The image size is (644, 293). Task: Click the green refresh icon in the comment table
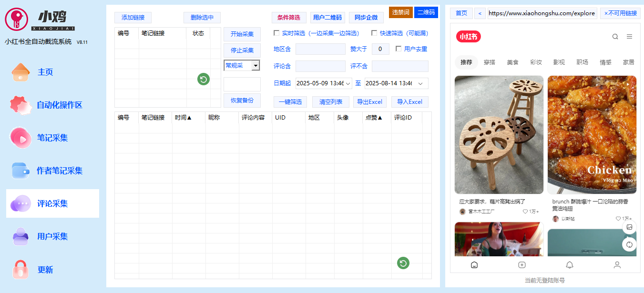(x=403, y=263)
